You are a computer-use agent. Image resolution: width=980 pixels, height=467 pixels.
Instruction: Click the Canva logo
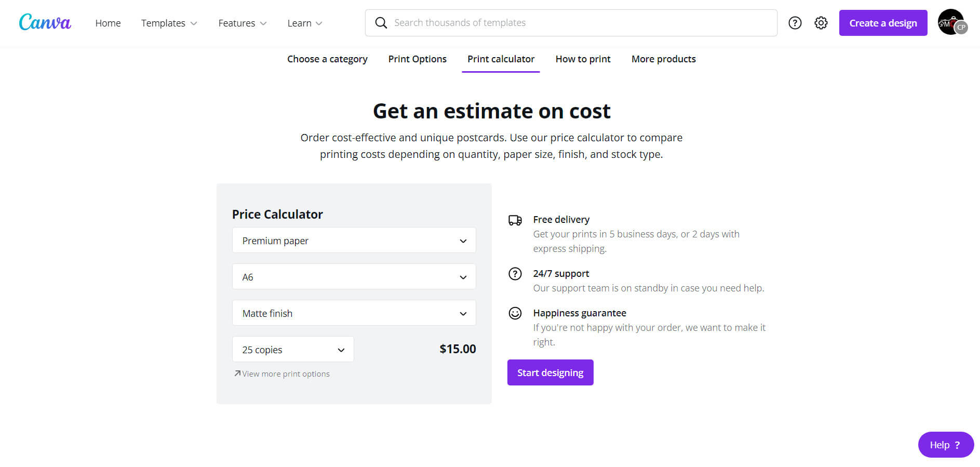(x=45, y=22)
